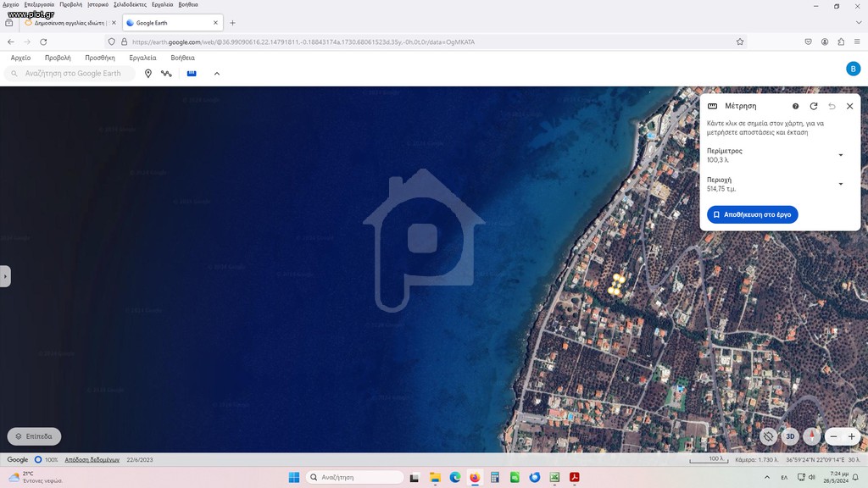Open a new browser tab
This screenshot has height=488, width=868.
click(x=232, y=23)
